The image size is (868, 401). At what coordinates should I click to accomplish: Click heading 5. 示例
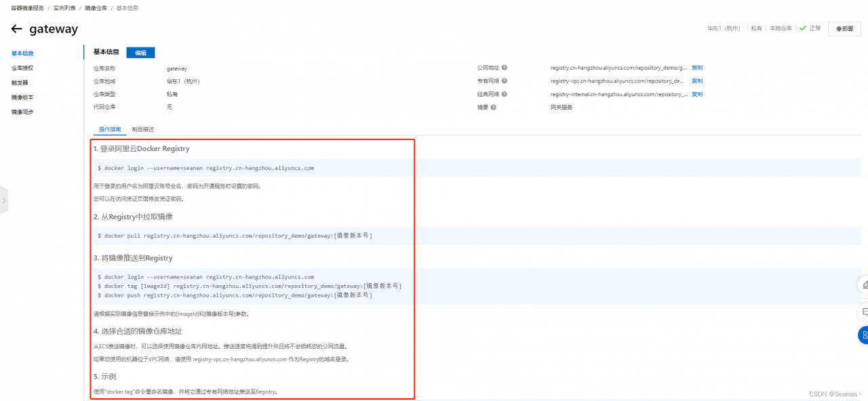[x=105, y=377]
